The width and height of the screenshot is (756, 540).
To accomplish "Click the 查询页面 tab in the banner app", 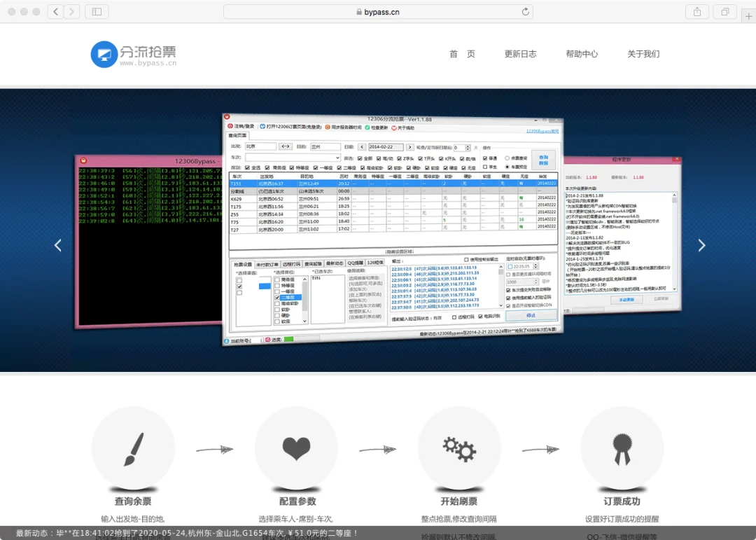I will [x=237, y=136].
